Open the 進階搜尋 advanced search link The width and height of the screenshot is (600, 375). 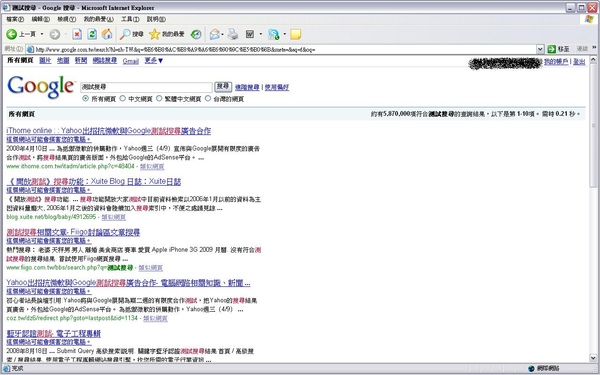pyautogui.click(x=247, y=88)
